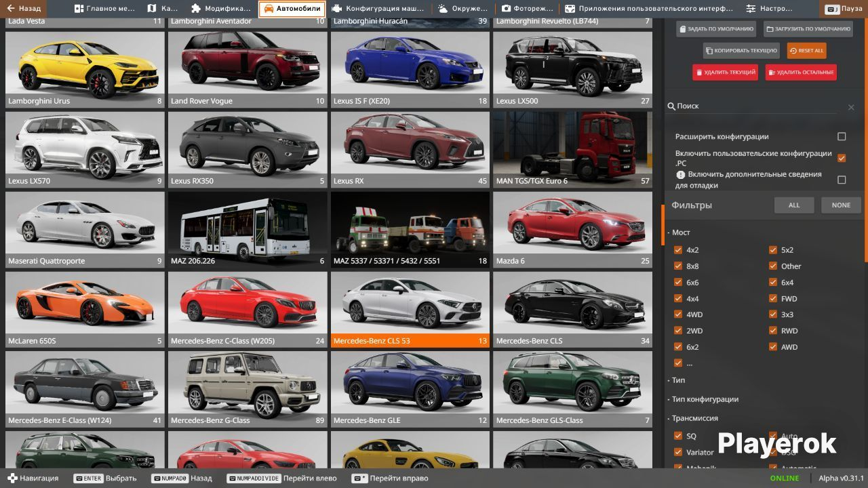Click the warning icon beside debug info option
Screen dimensions: 868x488
click(681, 174)
